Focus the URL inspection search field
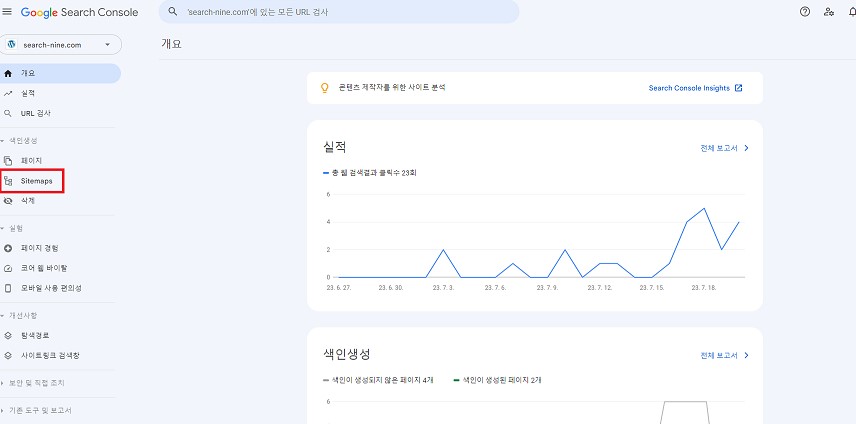 click(x=338, y=11)
